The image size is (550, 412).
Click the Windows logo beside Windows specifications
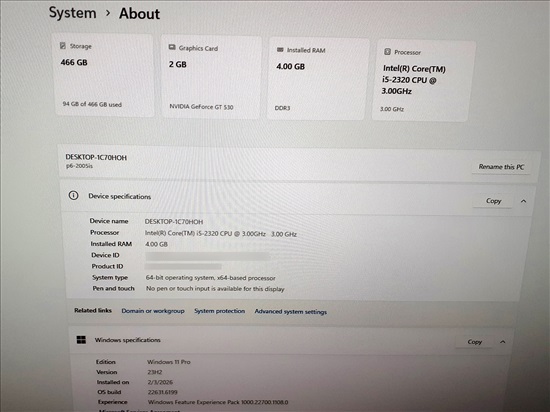(x=81, y=339)
